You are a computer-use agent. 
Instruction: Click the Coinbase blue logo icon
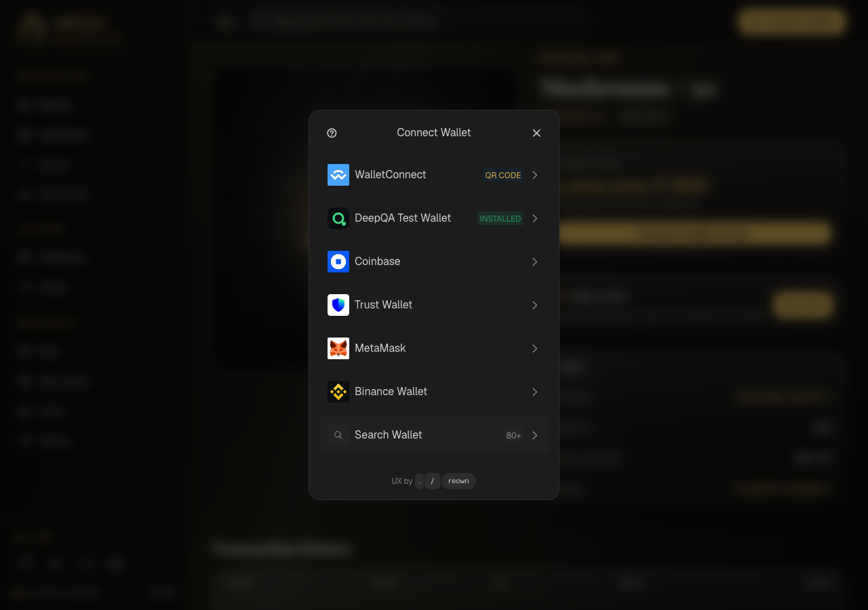pos(338,262)
